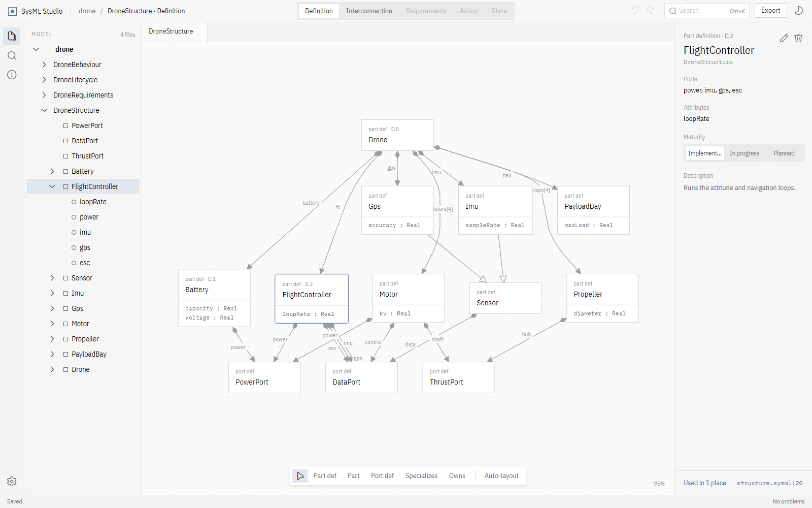
Task: Switch to the Definition view tab
Action: click(319, 11)
